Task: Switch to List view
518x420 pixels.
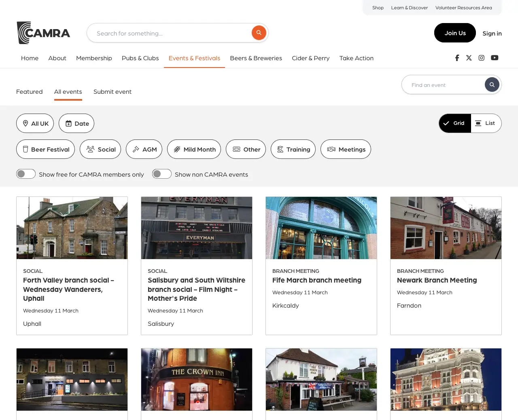Action: coord(486,123)
